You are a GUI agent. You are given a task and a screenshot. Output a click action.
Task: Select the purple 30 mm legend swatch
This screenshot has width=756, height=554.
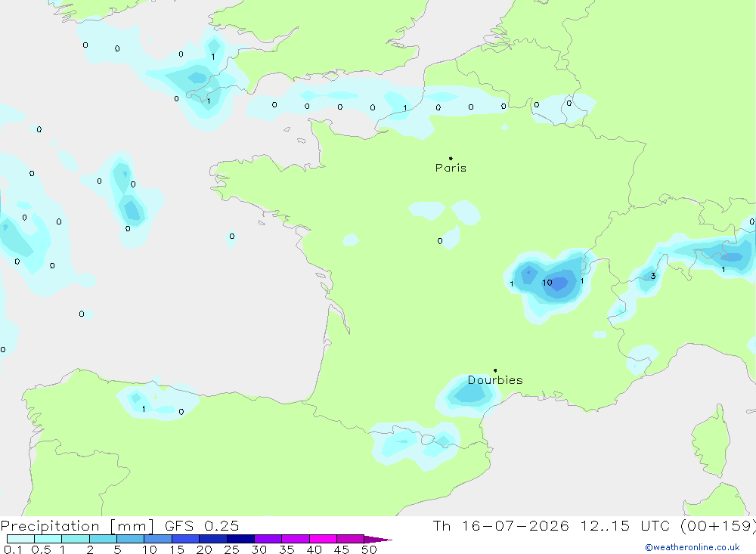click(268, 539)
